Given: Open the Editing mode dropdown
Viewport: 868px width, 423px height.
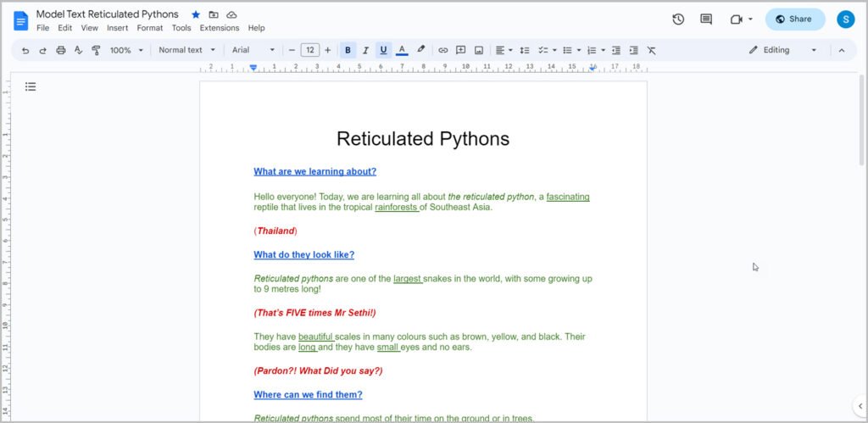Looking at the screenshot, I should tap(782, 50).
